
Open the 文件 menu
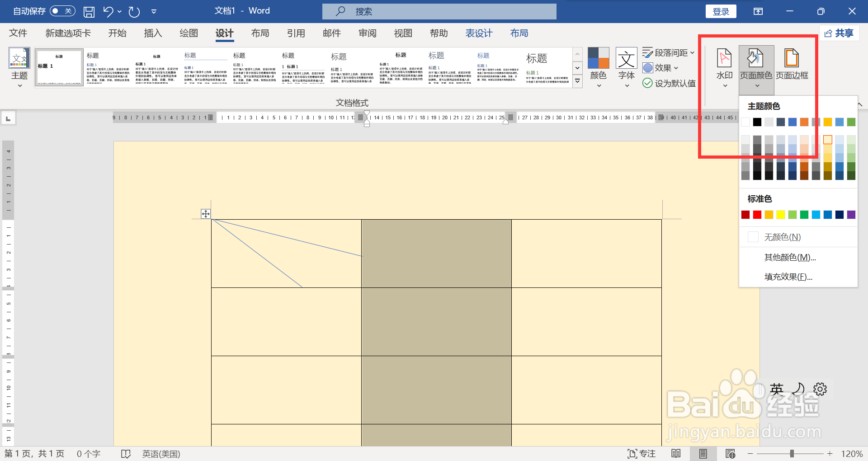tap(18, 33)
